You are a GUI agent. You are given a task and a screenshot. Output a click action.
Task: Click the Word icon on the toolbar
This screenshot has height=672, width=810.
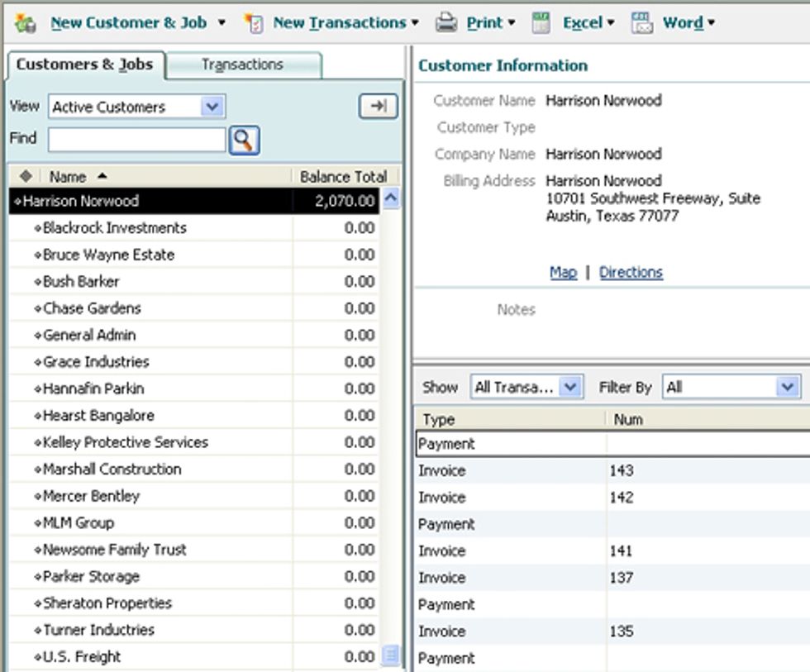coord(641,22)
